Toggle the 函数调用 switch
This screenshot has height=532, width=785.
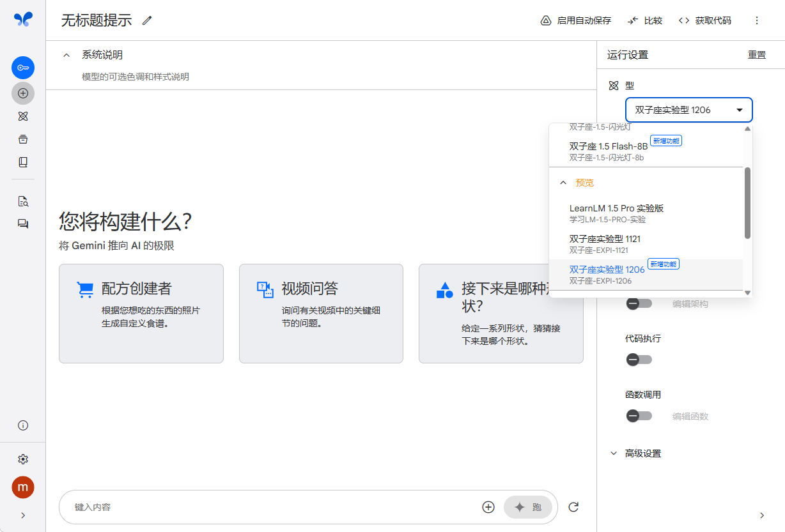(x=639, y=416)
